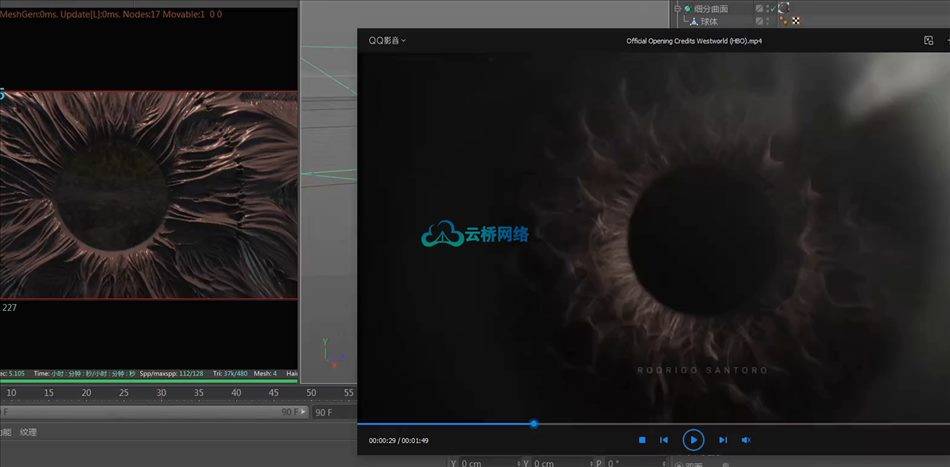Click the 细分曲面 subdivision surface icon
Viewport: 950px width, 467px height.
(x=688, y=9)
